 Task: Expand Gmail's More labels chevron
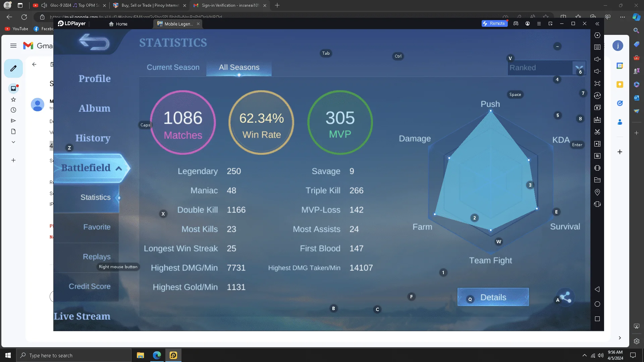click(x=13, y=142)
